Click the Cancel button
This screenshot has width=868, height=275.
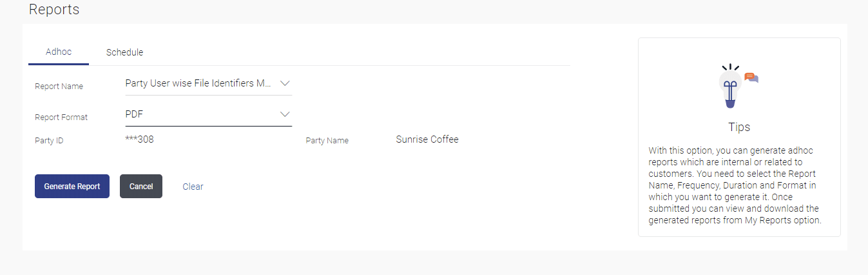coord(141,187)
